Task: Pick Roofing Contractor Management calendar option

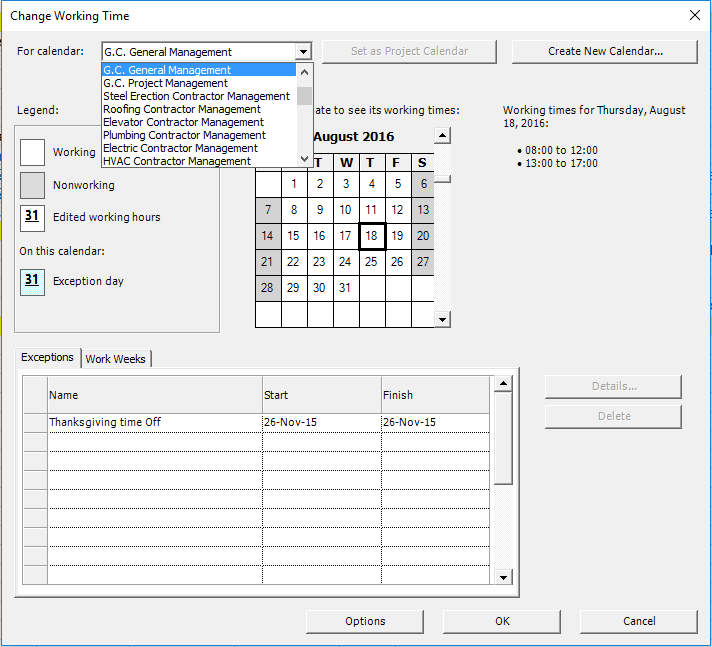Action: pos(182,109)
